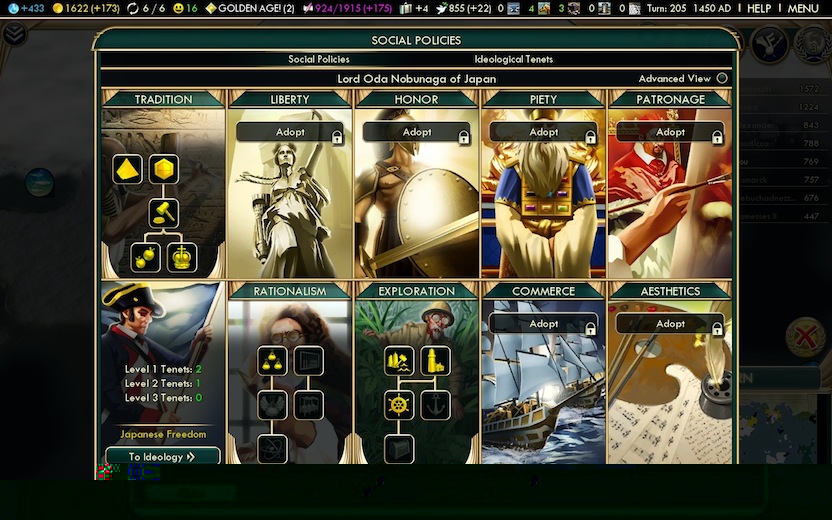Viewport: 832px width, 520px height.
Task: Toggle the Advanced View radio button
Action: 722,79
